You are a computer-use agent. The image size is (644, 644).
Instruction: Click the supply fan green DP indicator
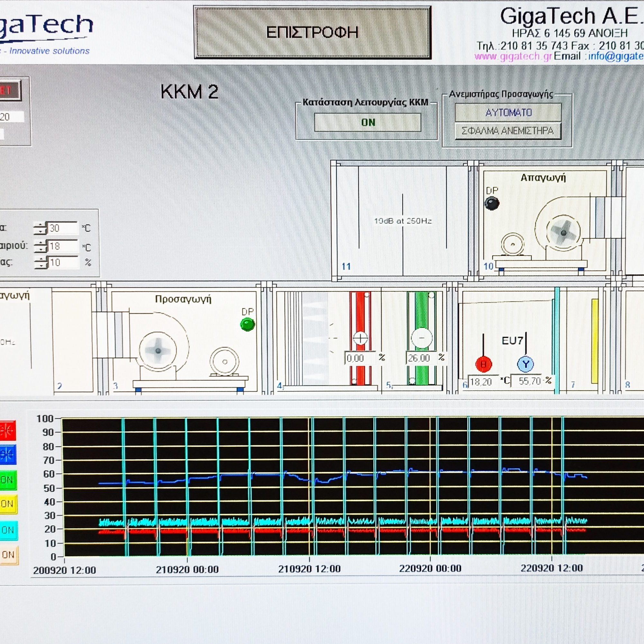pos(247,324)
